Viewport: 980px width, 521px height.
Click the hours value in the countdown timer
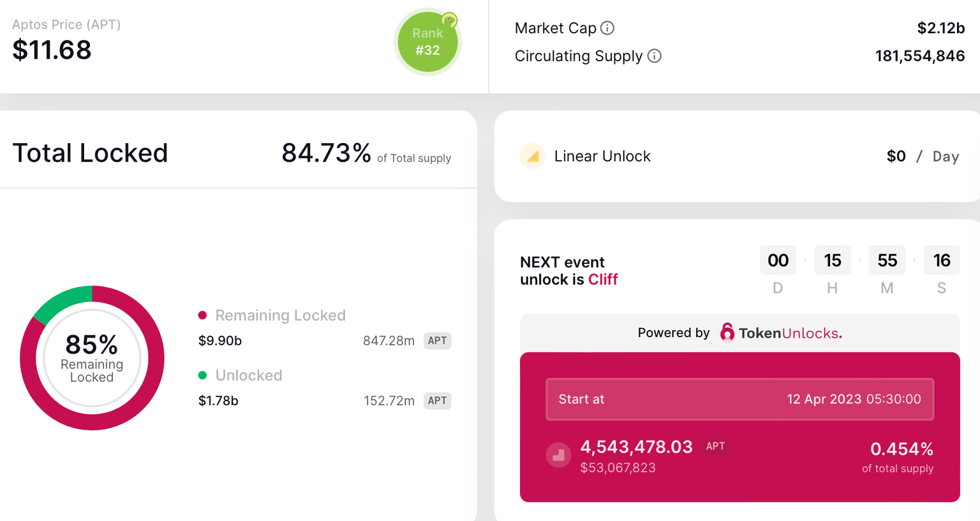832,260
